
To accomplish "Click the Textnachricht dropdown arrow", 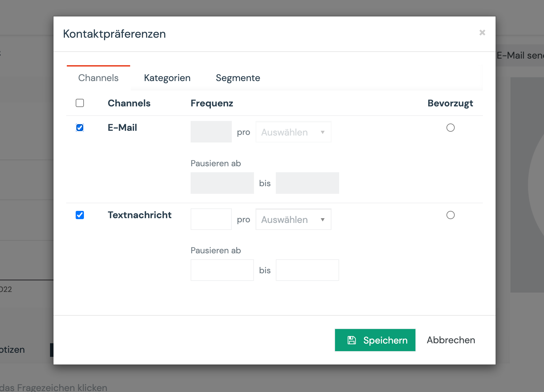I will coord(322,219).
